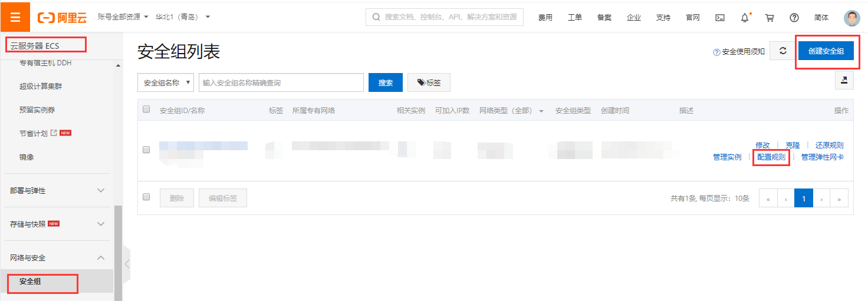Screen dimensions: 868x301
Task: Click the 安全组ID/名称 column header
Action: point(182,110)
